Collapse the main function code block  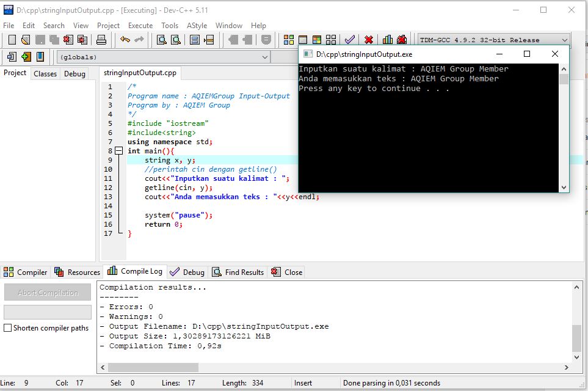pos(118,151)
